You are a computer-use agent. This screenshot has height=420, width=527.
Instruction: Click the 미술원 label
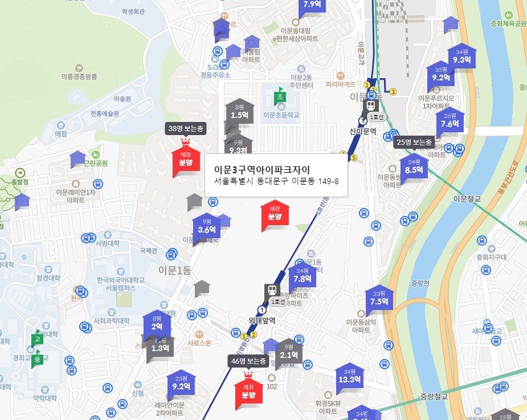coord(122,99)
